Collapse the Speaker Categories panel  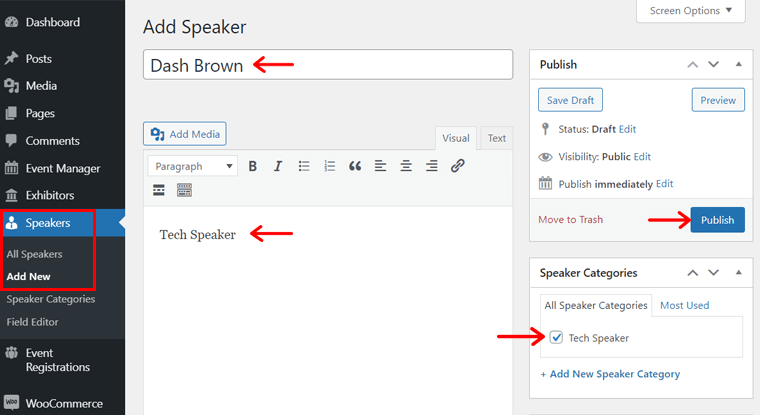738,272
